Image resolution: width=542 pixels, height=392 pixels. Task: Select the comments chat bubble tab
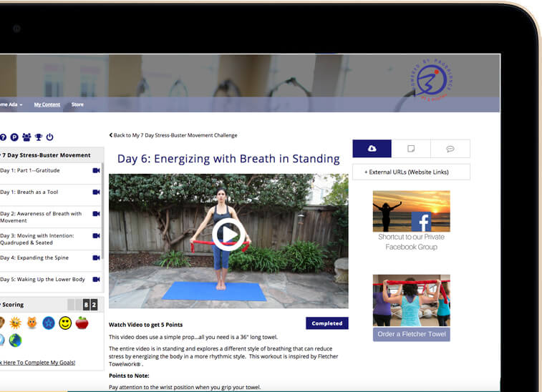(x=450, y=149)
